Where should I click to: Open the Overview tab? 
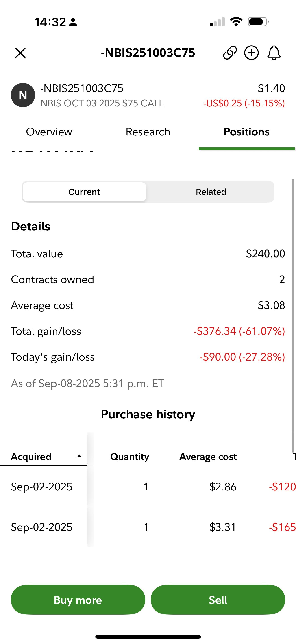pos(49,132)
